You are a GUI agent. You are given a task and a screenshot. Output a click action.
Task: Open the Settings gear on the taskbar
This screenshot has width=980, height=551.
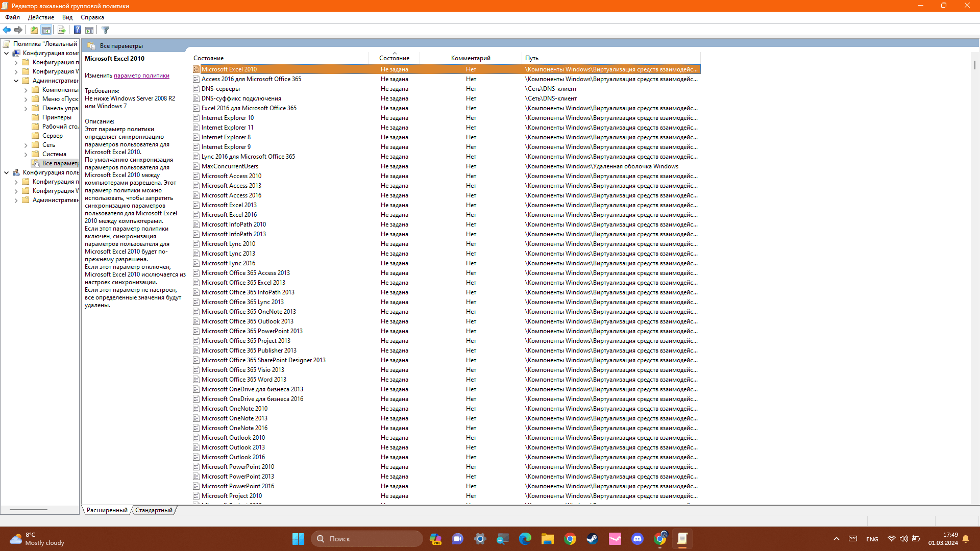click(480, 539)
